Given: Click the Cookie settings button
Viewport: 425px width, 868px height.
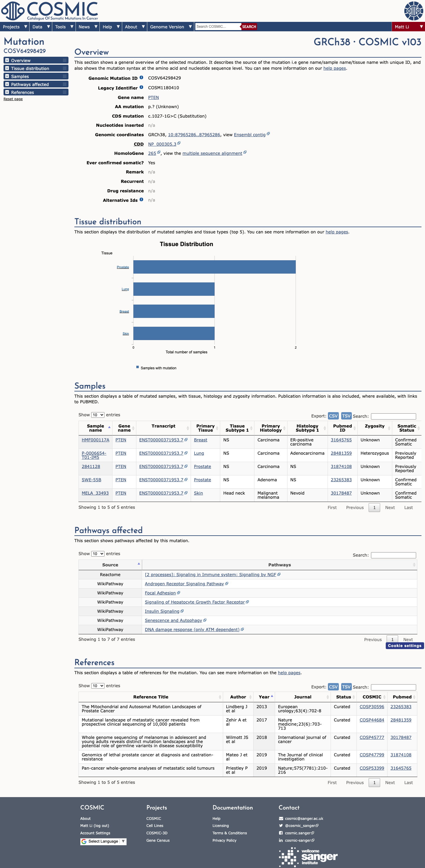Looking at the screenshot, I should pos(405,646).
